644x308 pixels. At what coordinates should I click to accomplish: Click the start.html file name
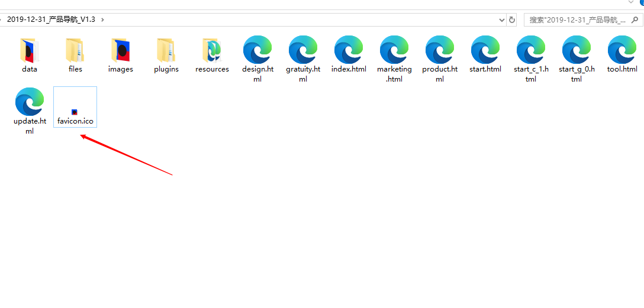click(485, 69)
